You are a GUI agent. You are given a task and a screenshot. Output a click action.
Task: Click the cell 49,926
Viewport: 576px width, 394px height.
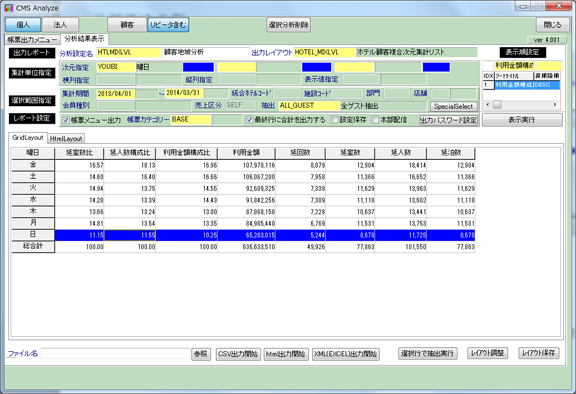(x=300, y=247)
